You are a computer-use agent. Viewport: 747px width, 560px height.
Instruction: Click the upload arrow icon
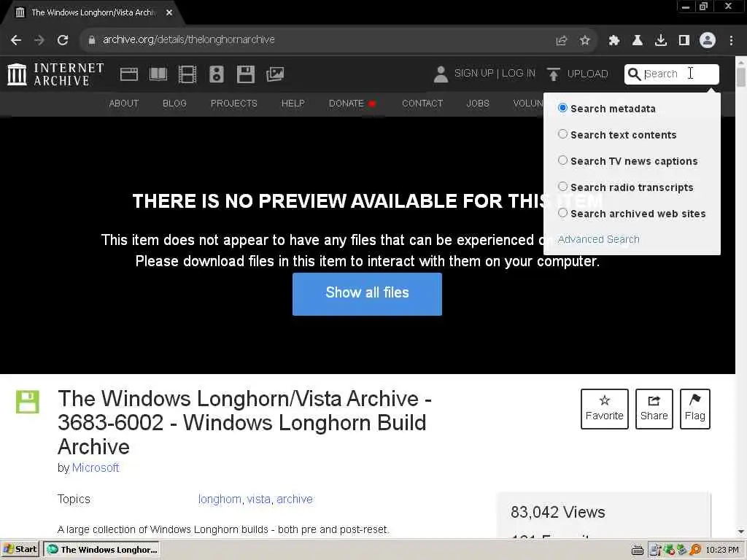553,74
